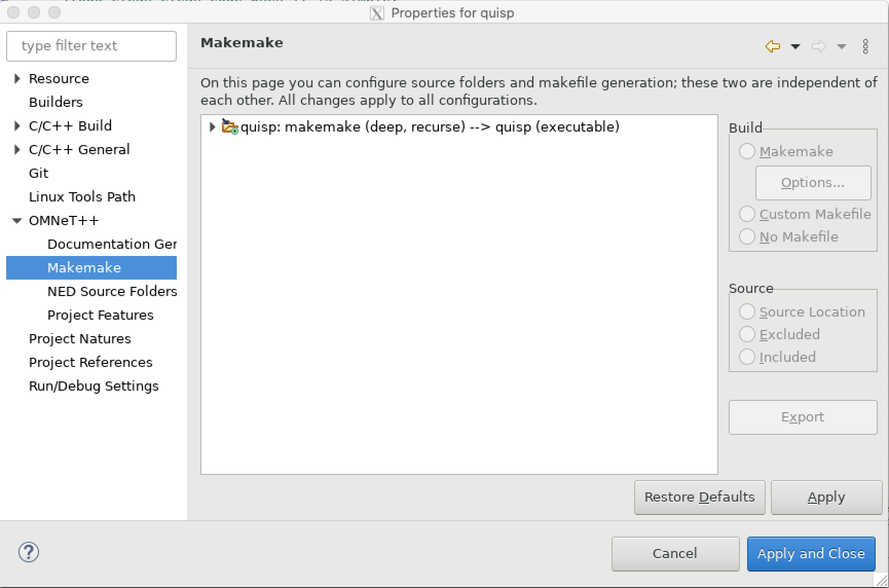Click the help question mark icon
The width and height of the screenshot is (889, 588).
[x=29, y=552]
